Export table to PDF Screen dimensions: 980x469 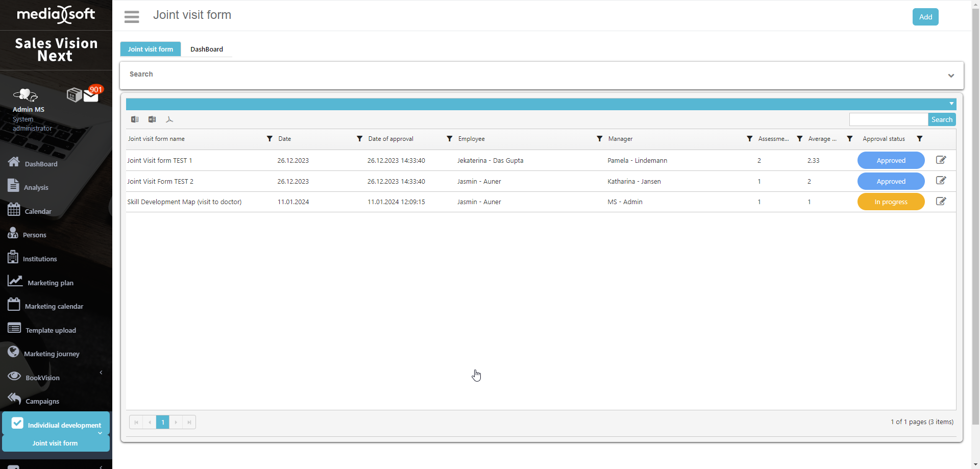point(169,119)
